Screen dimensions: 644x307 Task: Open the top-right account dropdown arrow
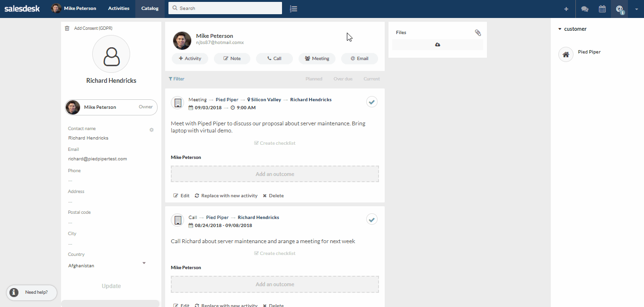(636, 9)
